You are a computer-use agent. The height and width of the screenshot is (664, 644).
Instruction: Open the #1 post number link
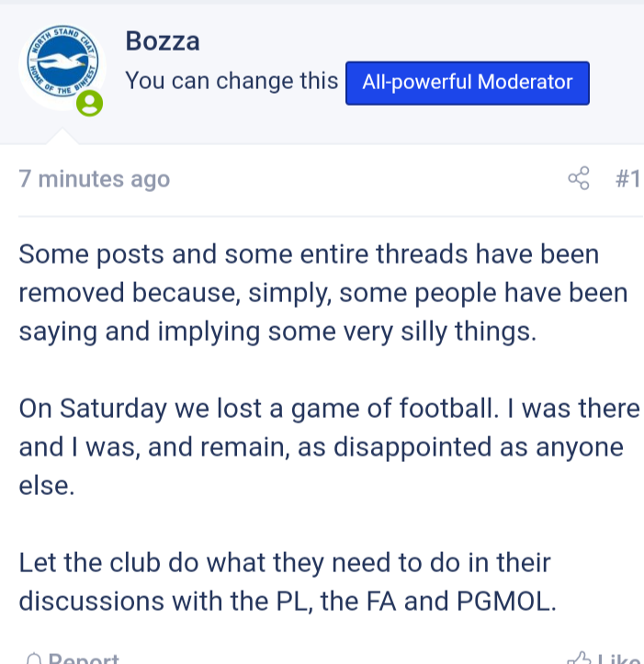pos(627,179)
